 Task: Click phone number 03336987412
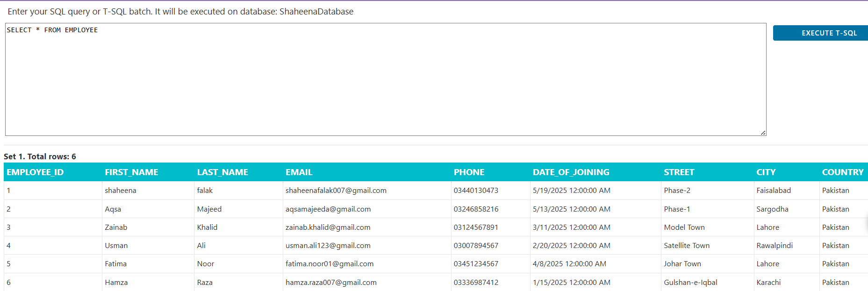point(476,283)
